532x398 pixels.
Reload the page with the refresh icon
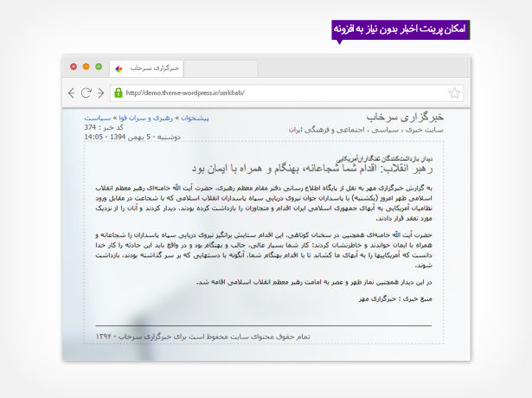(87, 93)
